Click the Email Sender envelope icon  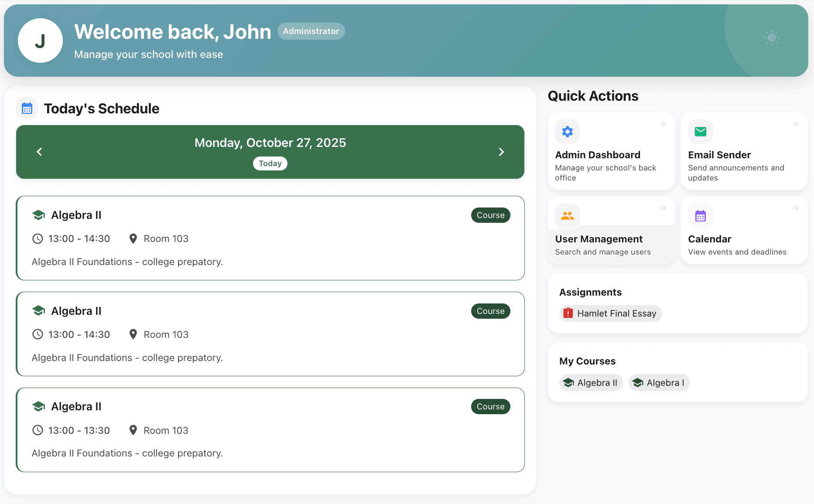pyautogui.click(x=700, y=131)
